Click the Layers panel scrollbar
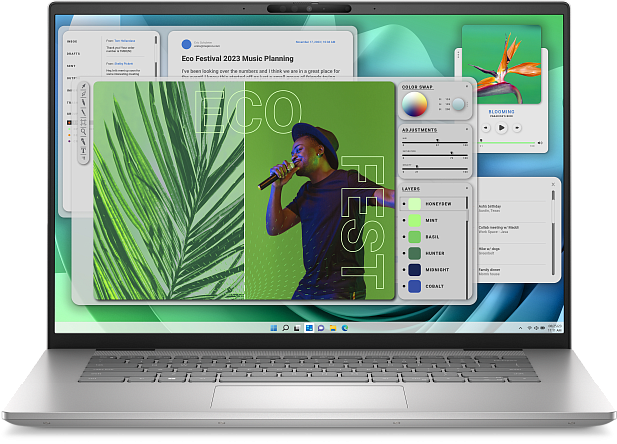The image size is (617, 444). coord(467,247)
